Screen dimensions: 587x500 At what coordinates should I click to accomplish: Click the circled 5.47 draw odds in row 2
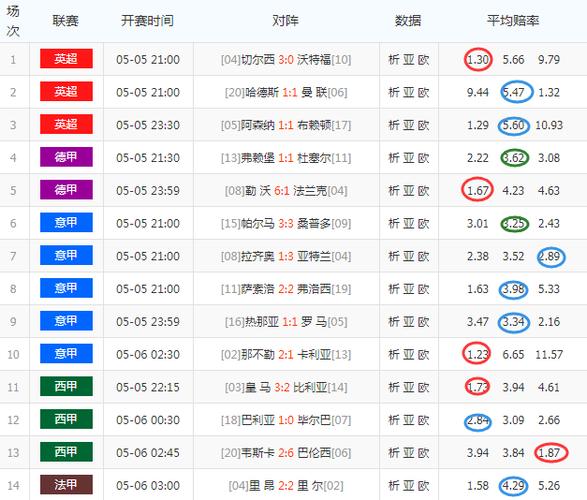(517, 92)
